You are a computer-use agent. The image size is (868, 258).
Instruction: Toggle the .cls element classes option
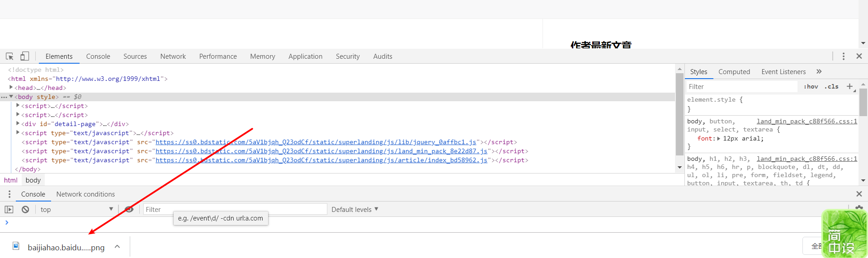point(831,86)
